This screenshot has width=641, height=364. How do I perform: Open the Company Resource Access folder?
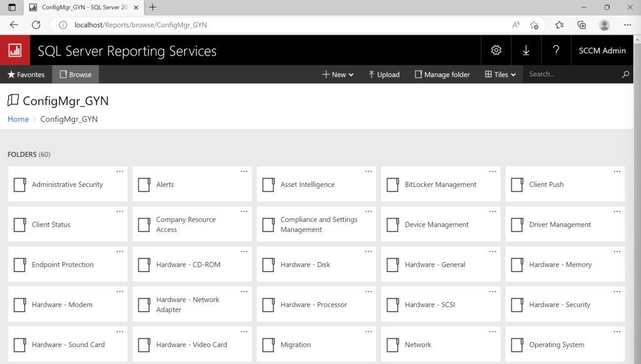(192, 225)
